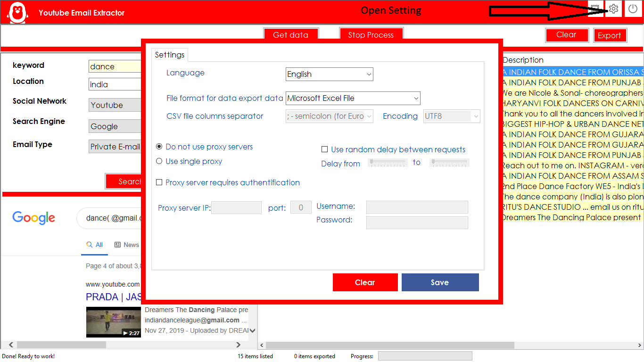Click the Export button
The width and height of the screenshot is (644, 362).
click(610, 35)
